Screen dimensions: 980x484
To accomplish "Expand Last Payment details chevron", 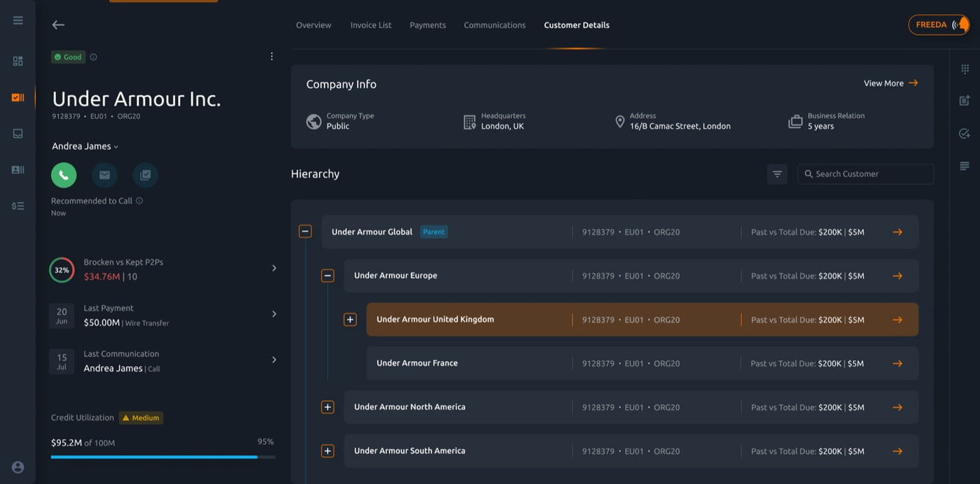I will point(274,314).
